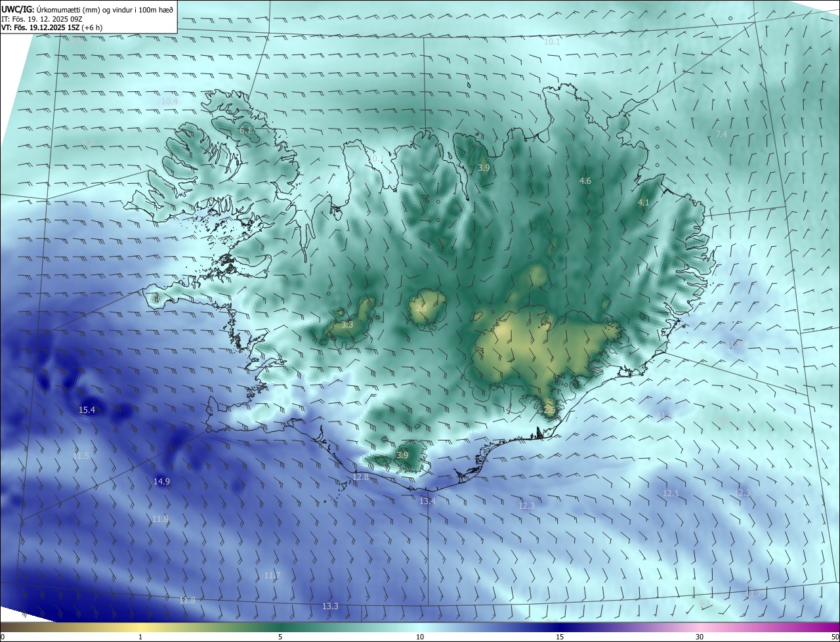Click the colorbar tick label 50
Viewport: 840px width, 642px height.
(835, 637)
